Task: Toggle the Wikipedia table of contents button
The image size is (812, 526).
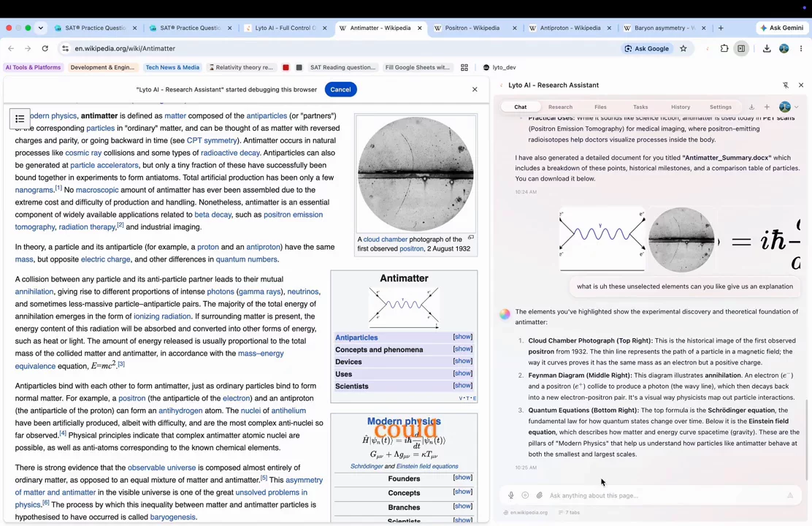Action: (x=20, y=118)
